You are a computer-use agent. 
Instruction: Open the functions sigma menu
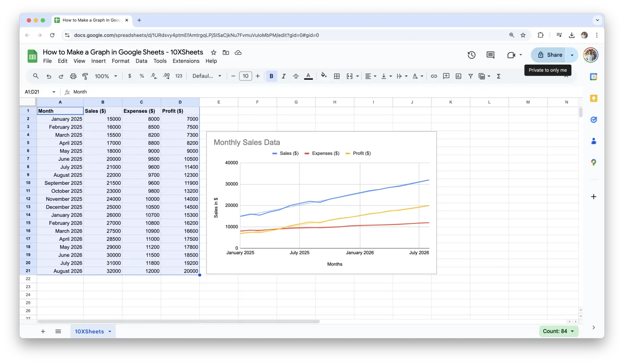(499, 76)
